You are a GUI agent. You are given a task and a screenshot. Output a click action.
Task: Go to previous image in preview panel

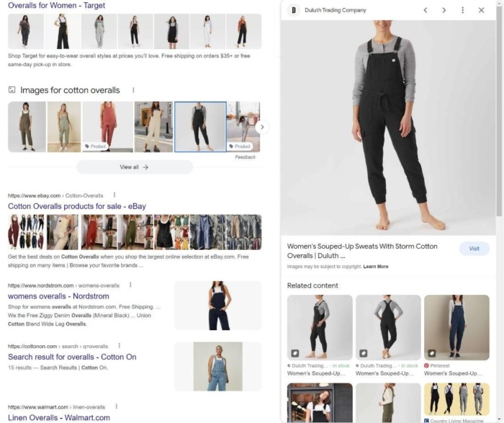[426, 10]
